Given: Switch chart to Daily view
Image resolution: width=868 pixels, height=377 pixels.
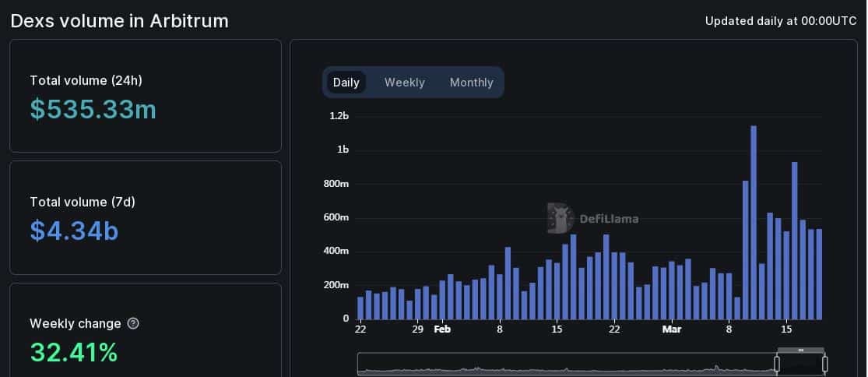Looking at the screenshot, I should click(346, 83).
